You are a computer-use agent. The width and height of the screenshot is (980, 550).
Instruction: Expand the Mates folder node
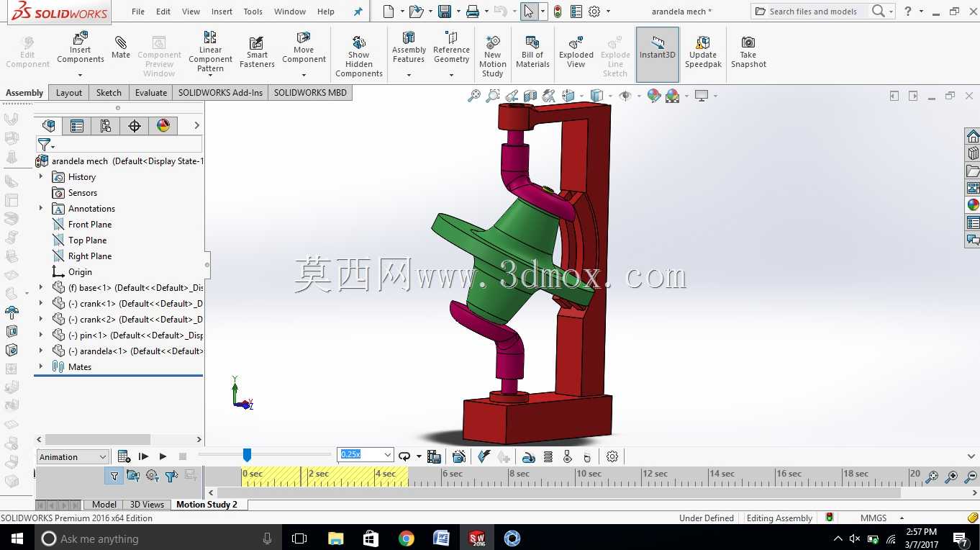pos(41,367)
